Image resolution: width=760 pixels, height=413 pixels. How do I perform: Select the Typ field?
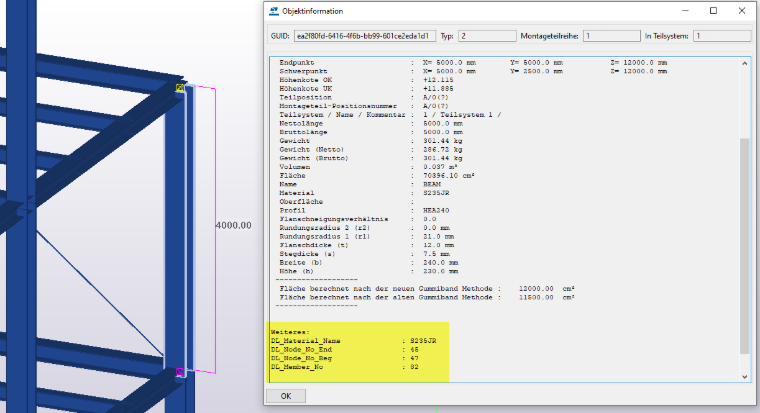pos(487,36)
